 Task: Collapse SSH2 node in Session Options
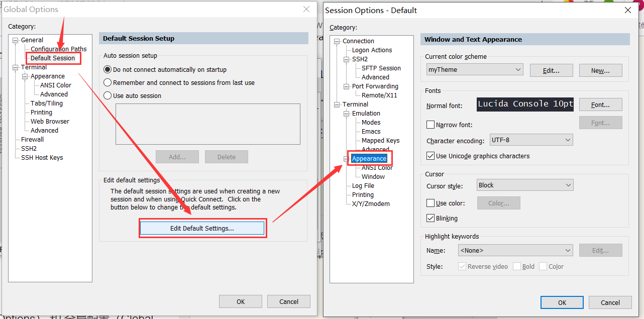[x=346, y=59]
